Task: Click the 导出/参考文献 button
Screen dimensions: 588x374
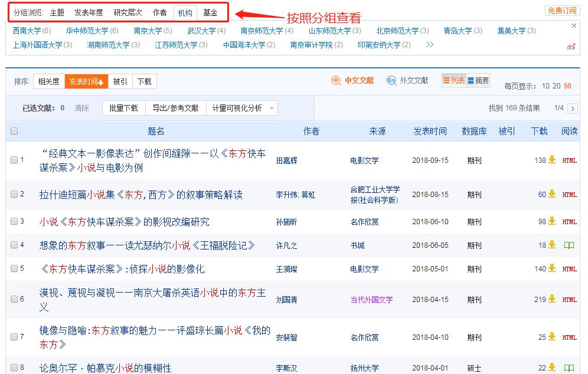Action: 175,109
